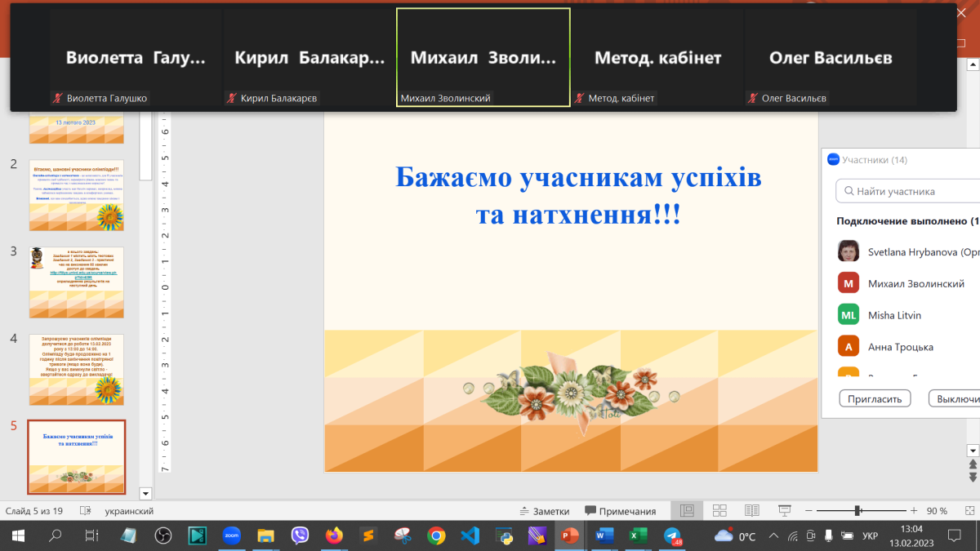Screen dimensions: 980x551
Task: Click the Пригласить button
Action: (x=875, y=398)
